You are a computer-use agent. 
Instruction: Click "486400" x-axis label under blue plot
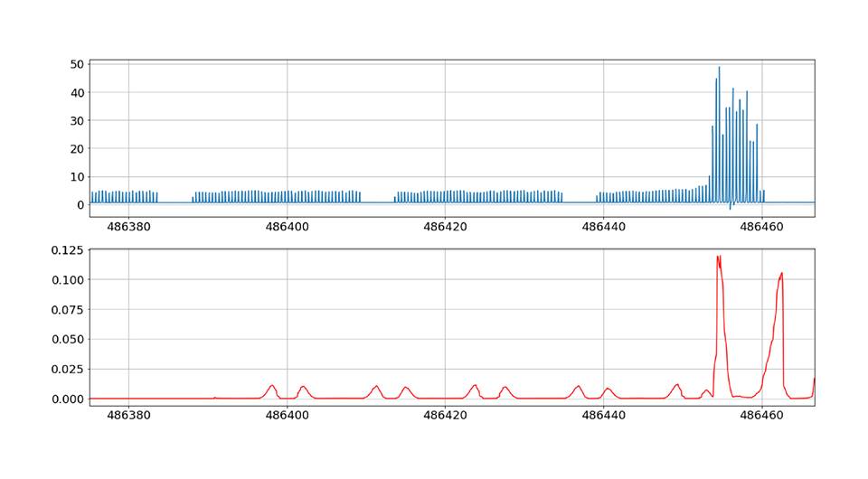pos(287,227)
